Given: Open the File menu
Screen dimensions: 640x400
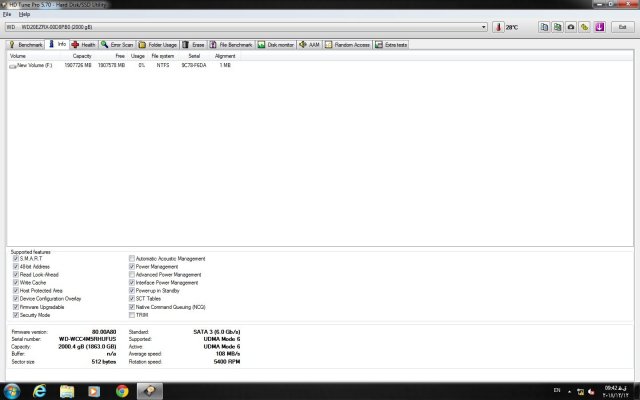Looking at the screenshot, I should (7, 14).
